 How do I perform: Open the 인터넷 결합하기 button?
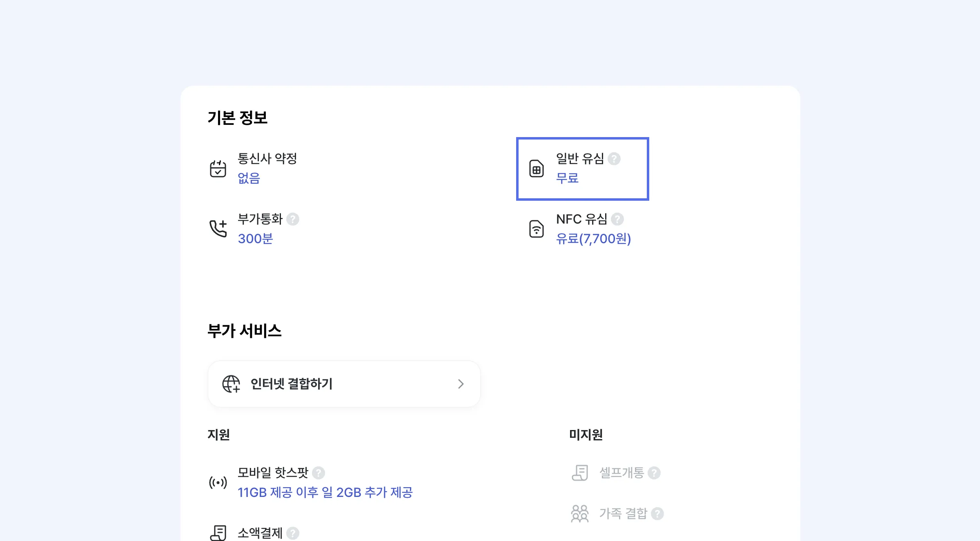[x=344, y=384]
